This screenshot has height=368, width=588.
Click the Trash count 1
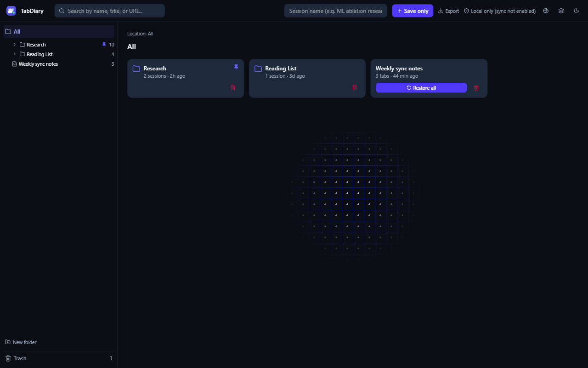[111, 358]
